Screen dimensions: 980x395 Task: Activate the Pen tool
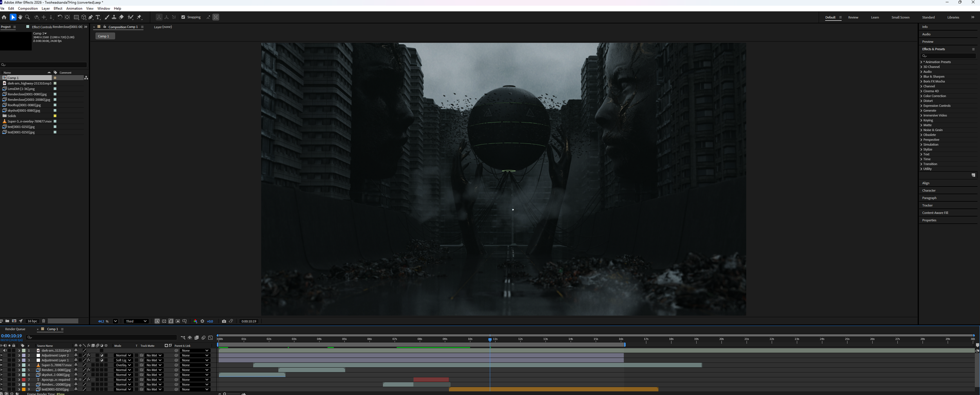91,17
